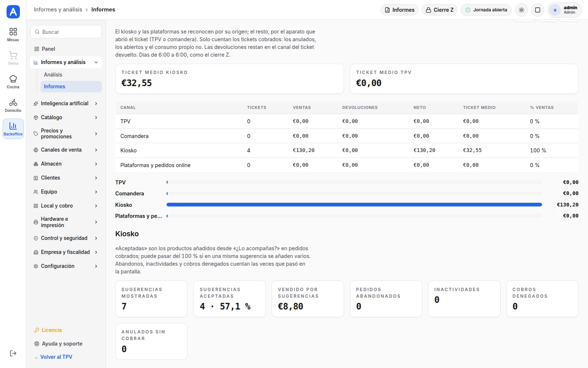The height and width of the screenshot is (368, 588).
Task: Click the TPV sales progress bar
Action: coord(354,182)
